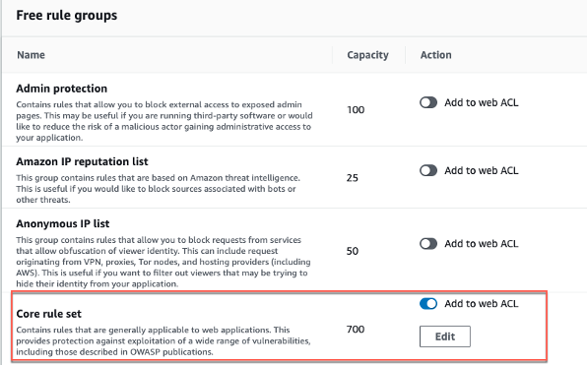Click capacity value 50 for Anonymous IP
Viewport: 588px width, 366px height.
[x=353, y=251]
